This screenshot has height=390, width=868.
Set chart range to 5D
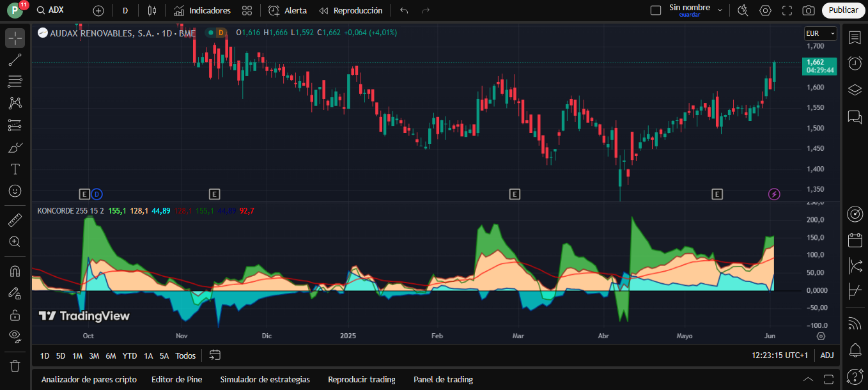tap(61, 355)
